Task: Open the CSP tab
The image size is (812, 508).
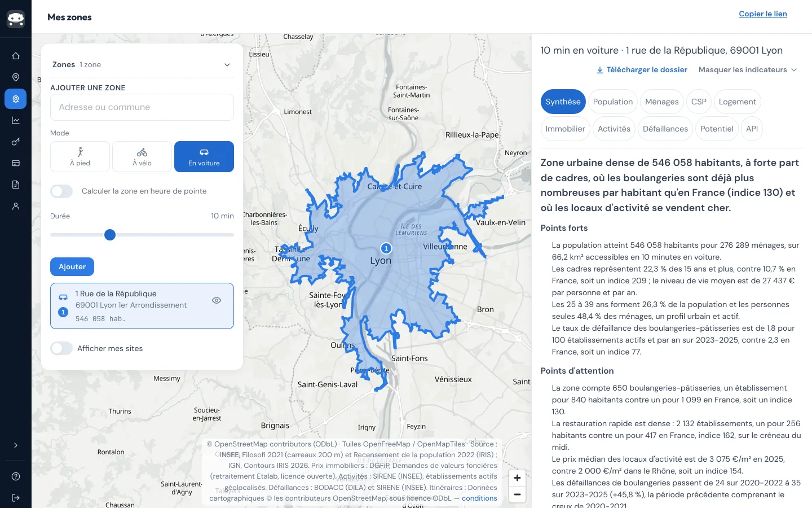Action: (699, 102)
